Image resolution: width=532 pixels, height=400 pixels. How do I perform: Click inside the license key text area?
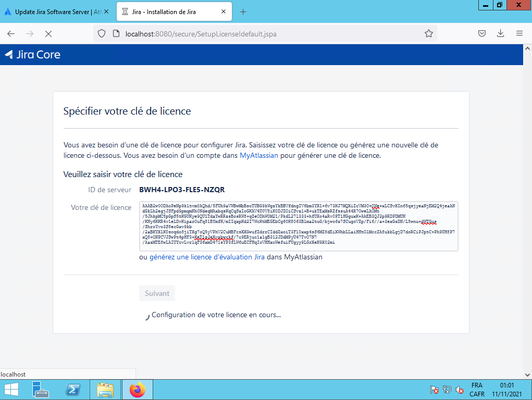(298, 226)
